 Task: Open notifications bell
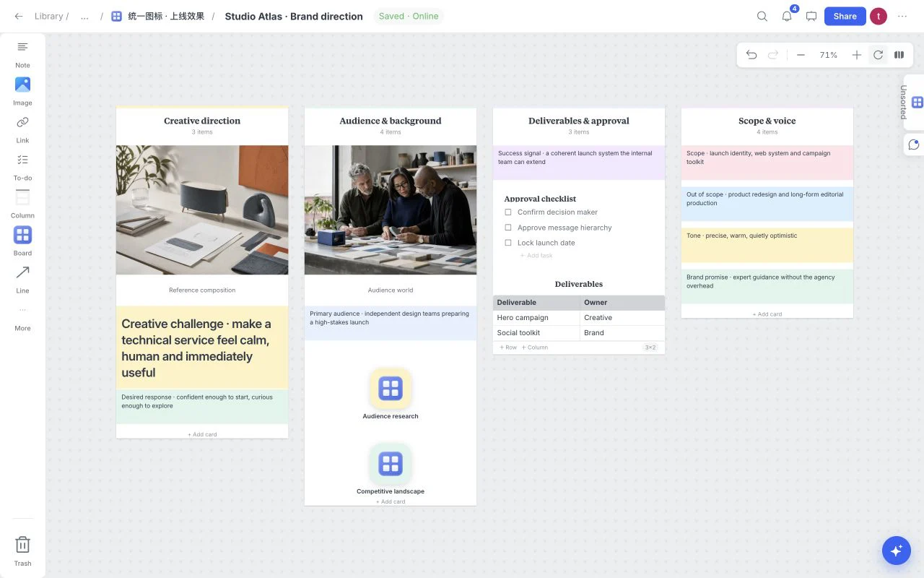[787, 16]
